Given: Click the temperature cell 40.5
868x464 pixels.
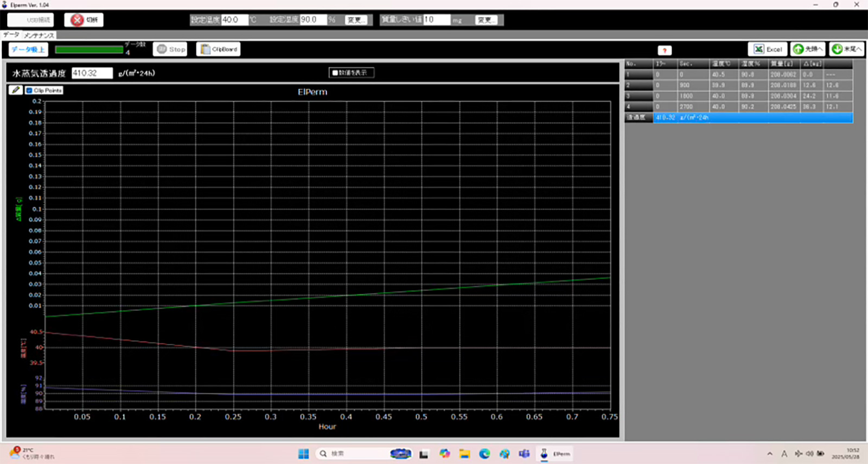Looking at the screenshot, I should tap(725, 74).
